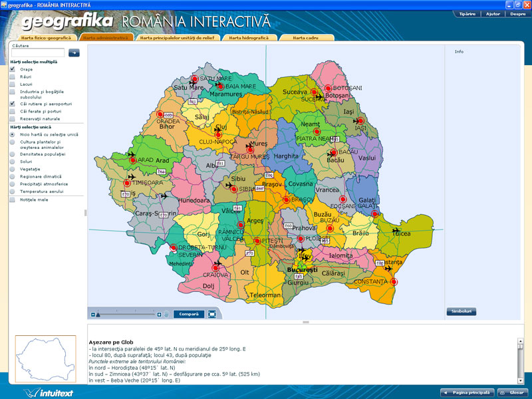Check the Rezervații naturale checkbox
Viewport: 532px width, 399px height.
13,119
